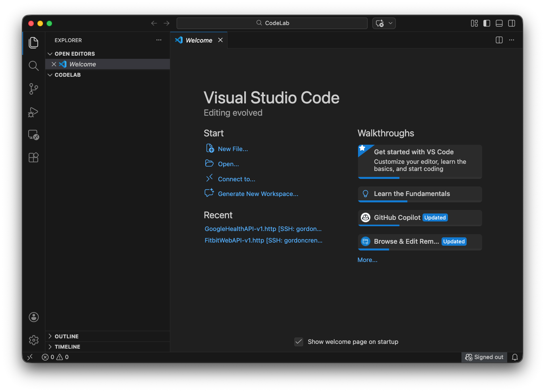The width and height of the screenshot is (545, 392).
Task: Click the CodeLab command center search box
Action: tap(272, 23)
